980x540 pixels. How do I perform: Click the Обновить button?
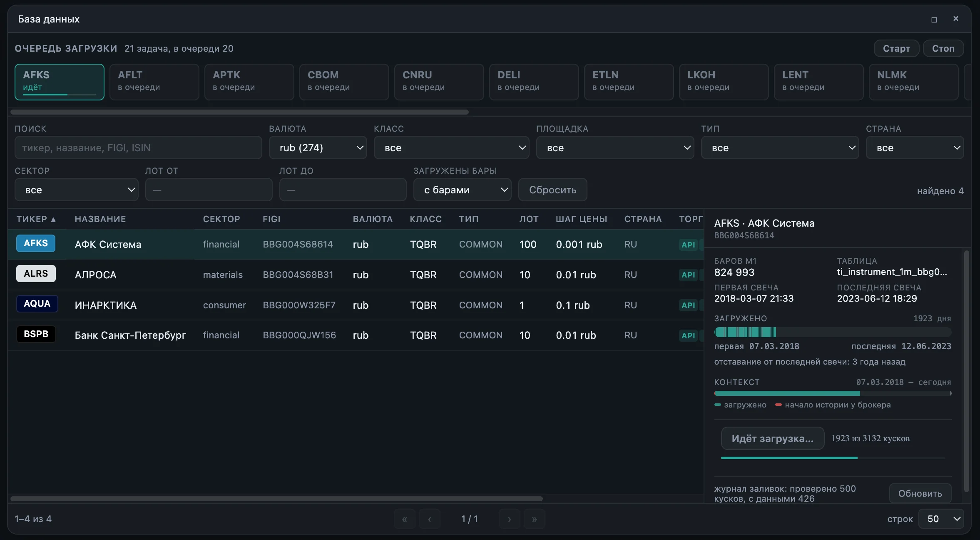920,494
